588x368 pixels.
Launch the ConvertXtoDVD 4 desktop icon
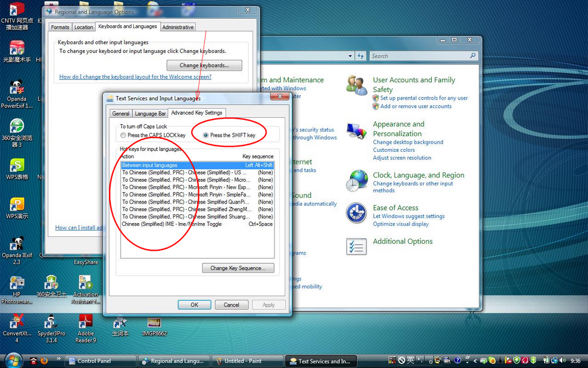click(x=17, y=322)
